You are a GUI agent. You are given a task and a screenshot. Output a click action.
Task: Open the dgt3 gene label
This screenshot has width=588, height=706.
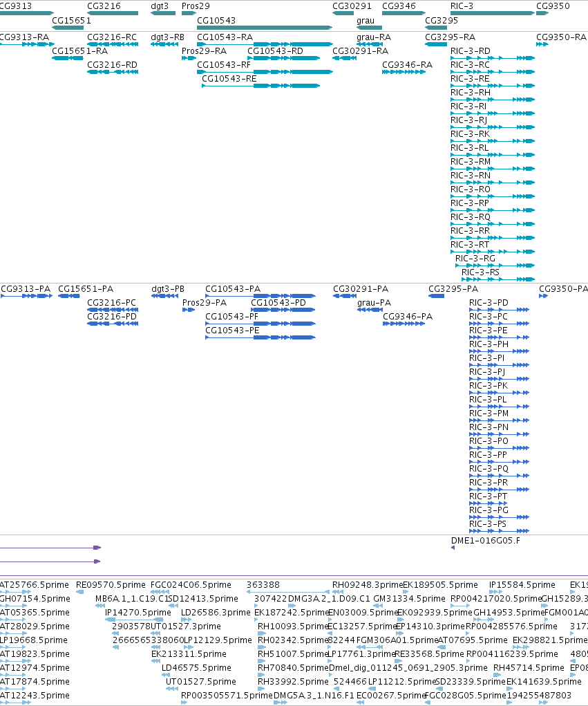click(x=160, y=6)
